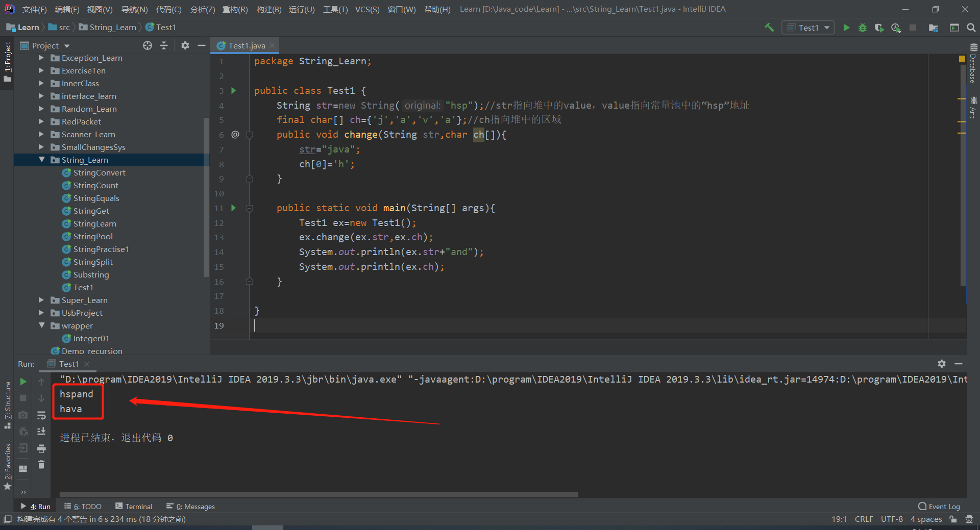
Task: Expand the InnerClass folder
Action: (x=41, y=84)
